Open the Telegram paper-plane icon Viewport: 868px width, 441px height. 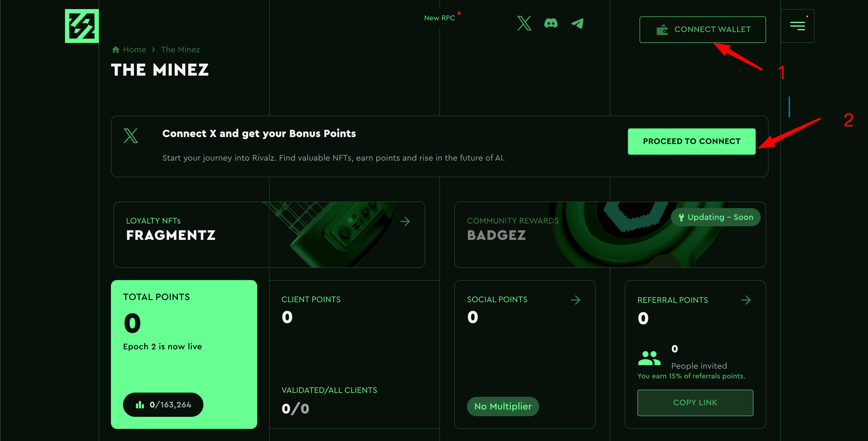577,23
